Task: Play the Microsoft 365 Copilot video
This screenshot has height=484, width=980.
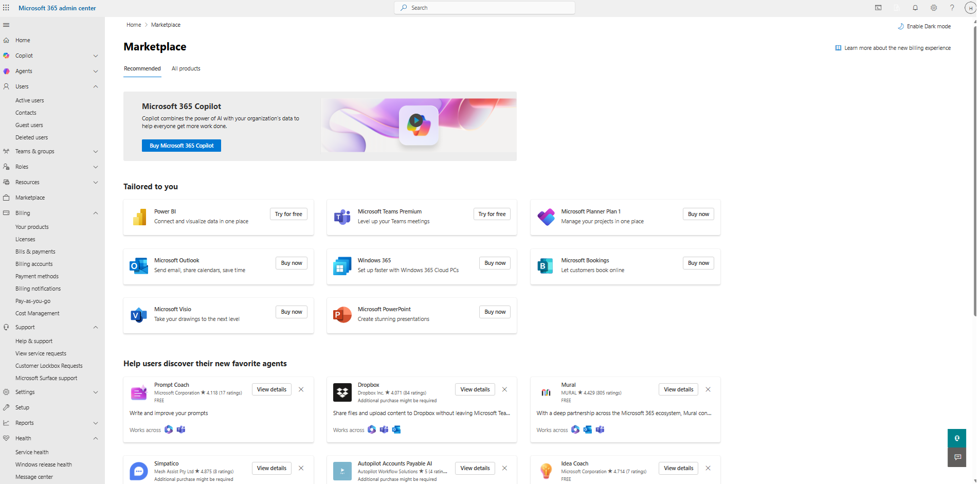Action: pyautogui.click(x=416, y=121)
